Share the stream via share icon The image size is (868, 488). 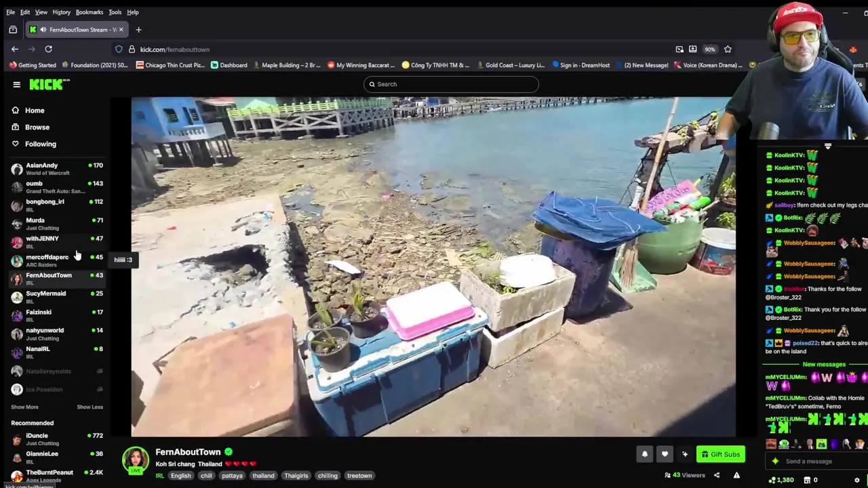717,475
